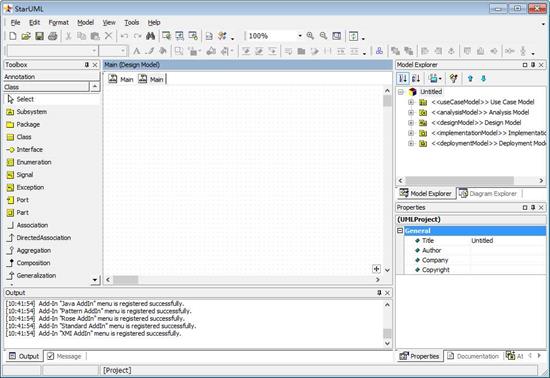The height and width of the screenshot is (378, 550).
Task: Open the font name combo box
Action: point(52,51)
